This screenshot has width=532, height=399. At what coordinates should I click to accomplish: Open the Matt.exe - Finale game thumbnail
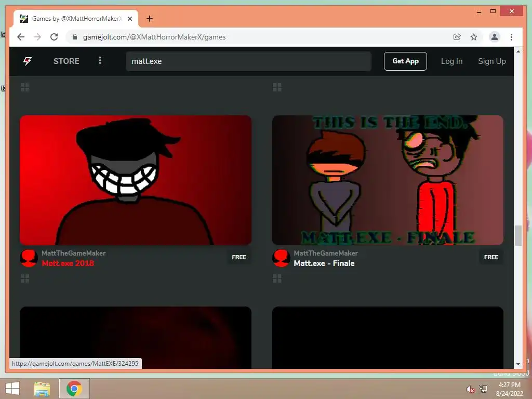pyautogui.click(x=388, y=180)
